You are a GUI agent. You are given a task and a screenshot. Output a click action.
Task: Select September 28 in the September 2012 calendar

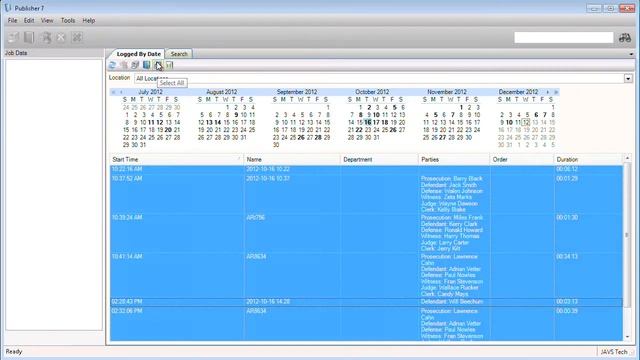coord(318,138)
